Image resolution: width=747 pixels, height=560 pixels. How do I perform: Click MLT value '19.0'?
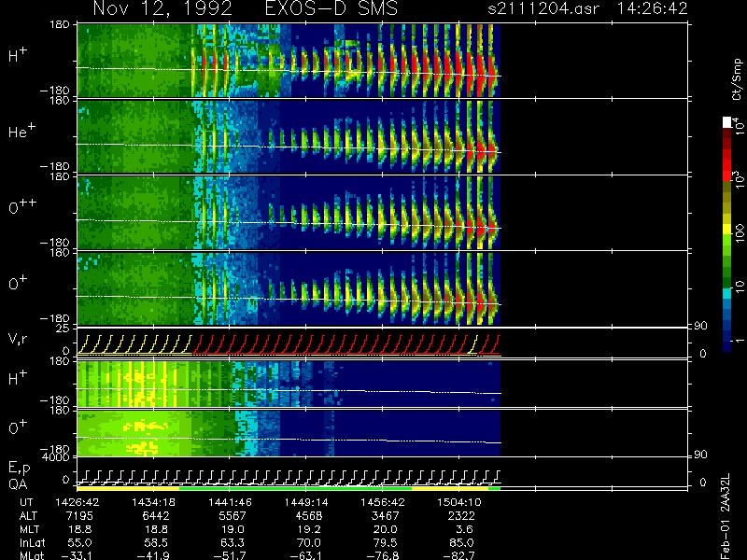click(x=233, y=529)
